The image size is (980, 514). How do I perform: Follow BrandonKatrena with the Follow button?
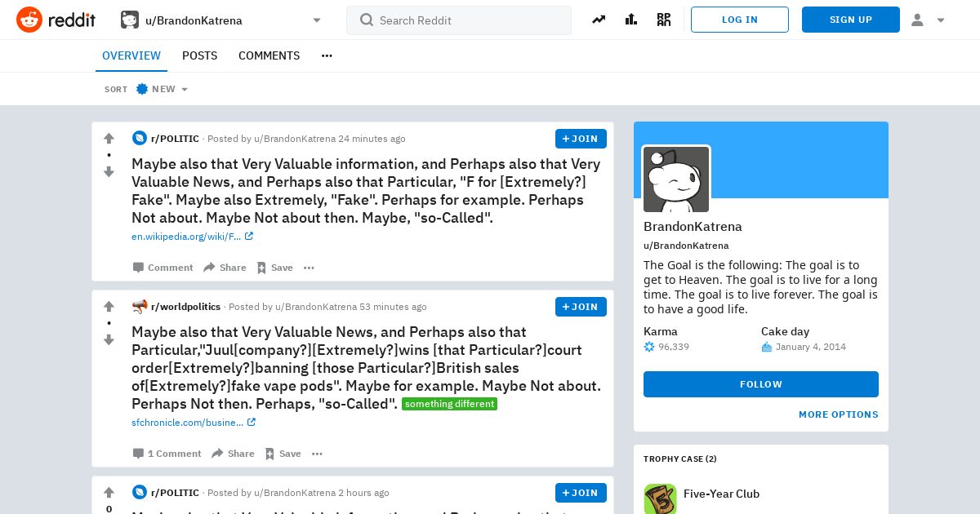pyautogui.click(x=761, y=384)
